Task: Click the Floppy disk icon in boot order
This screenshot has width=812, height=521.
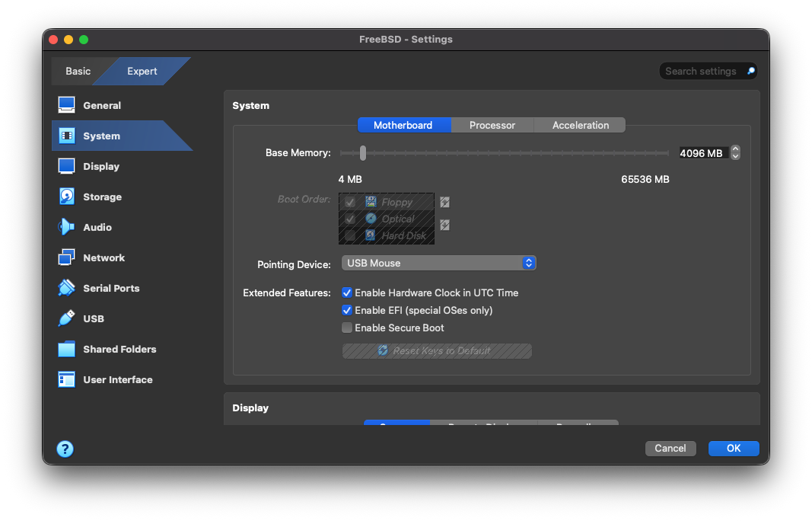Action: (371, 202)
